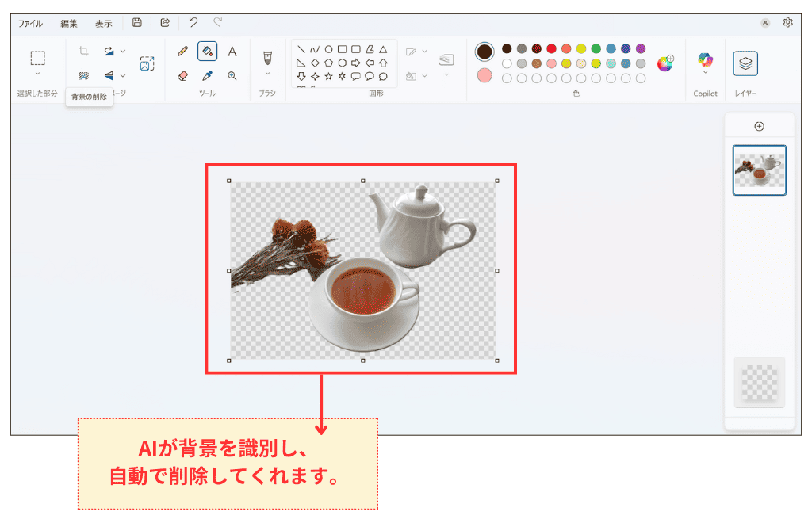Open the rotate options dropdown

123,51
